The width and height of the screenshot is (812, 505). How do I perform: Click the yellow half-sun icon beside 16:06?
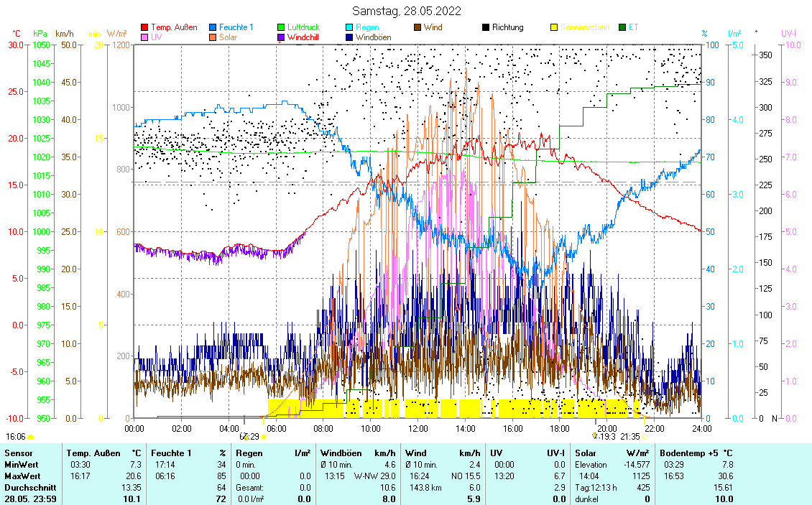[31, 437]
